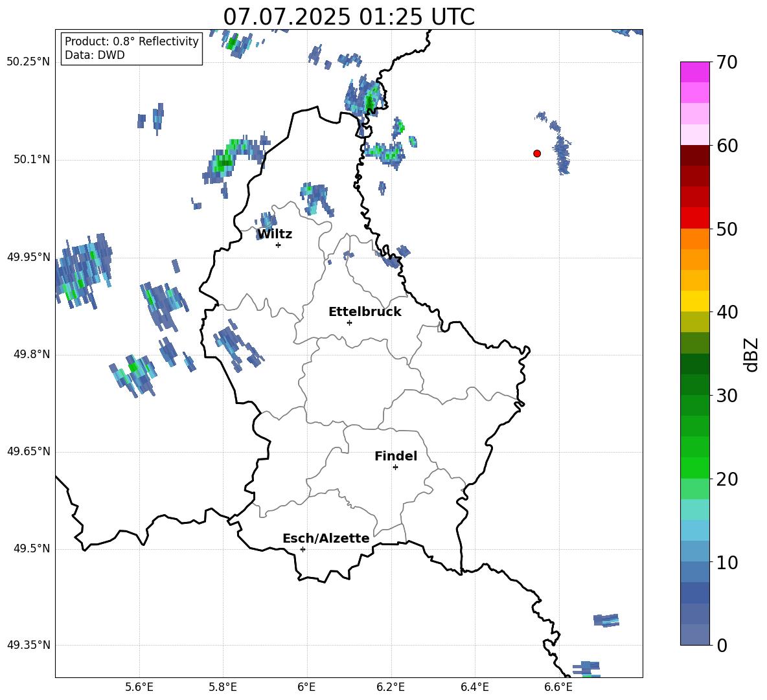Select the Esch/Alzette city label
Viewport: 767px width, 700px height.
point(326,538)
